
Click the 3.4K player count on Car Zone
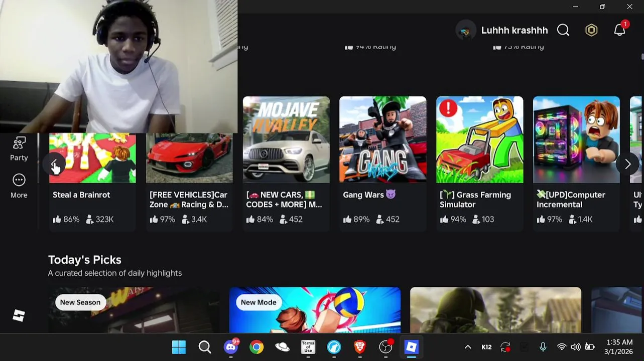194,219
